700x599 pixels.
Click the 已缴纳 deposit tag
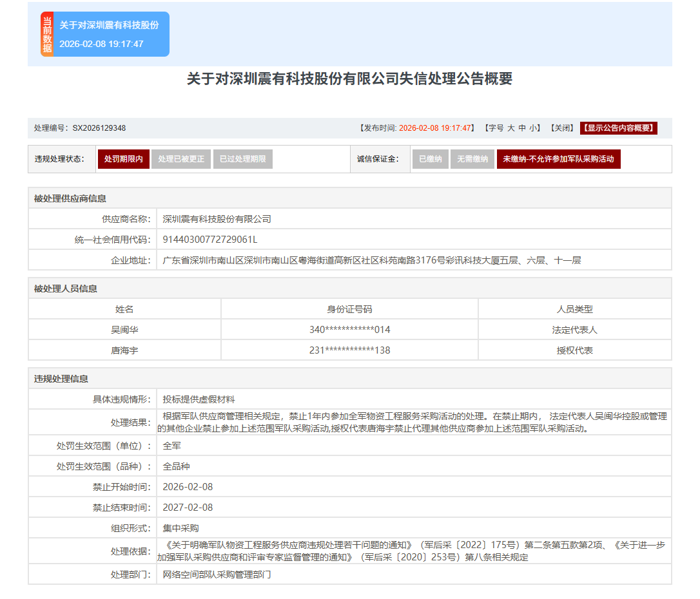431,159
